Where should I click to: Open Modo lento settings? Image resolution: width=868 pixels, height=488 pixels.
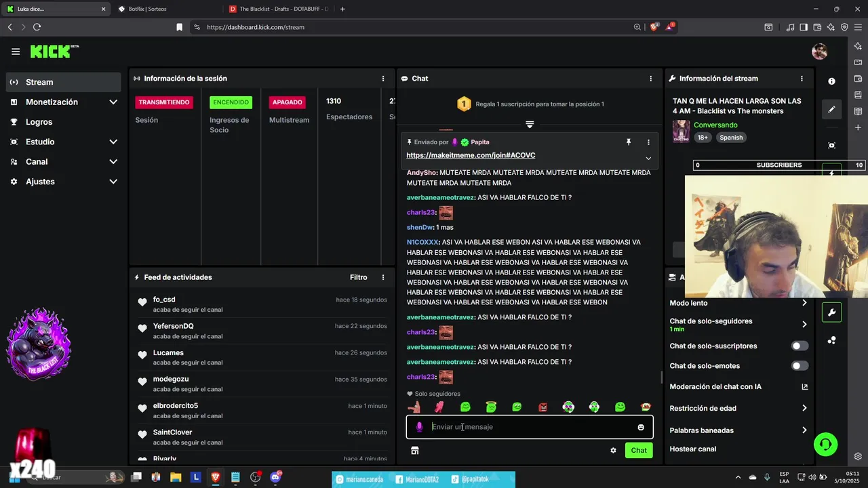click(738, 303)
